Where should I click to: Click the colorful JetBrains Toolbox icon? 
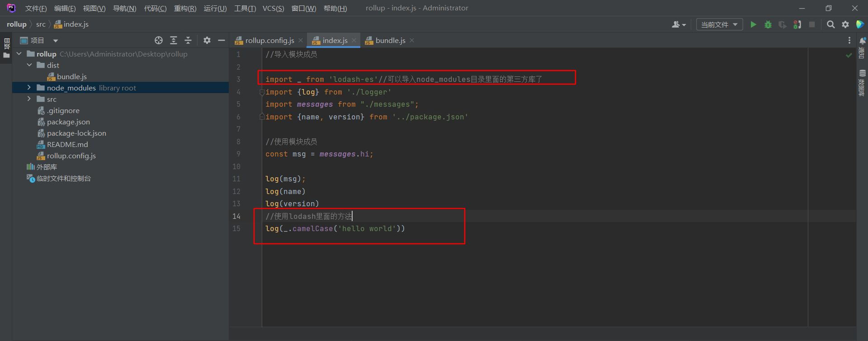[x=860, y=24]
